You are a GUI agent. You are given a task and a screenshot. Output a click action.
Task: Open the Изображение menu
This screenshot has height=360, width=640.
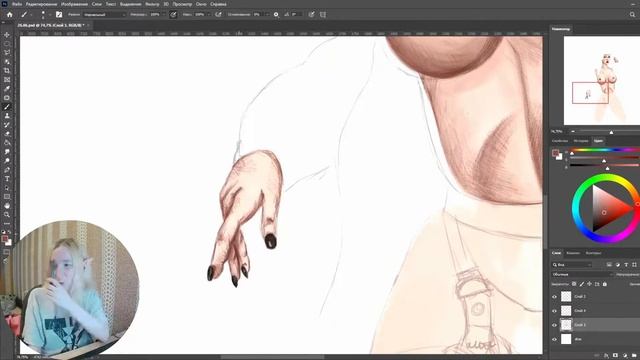(74, 4)
